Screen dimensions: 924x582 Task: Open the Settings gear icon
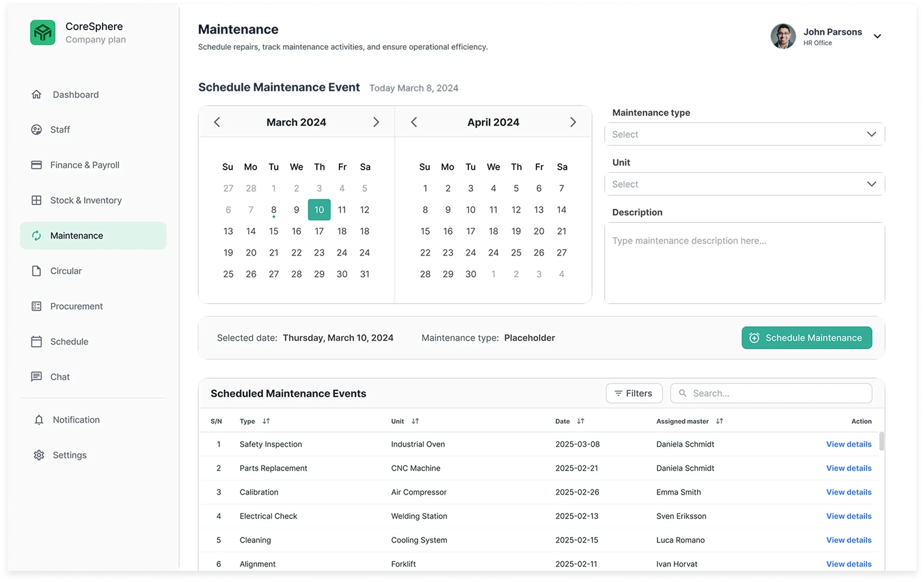(x=39, y=455)
